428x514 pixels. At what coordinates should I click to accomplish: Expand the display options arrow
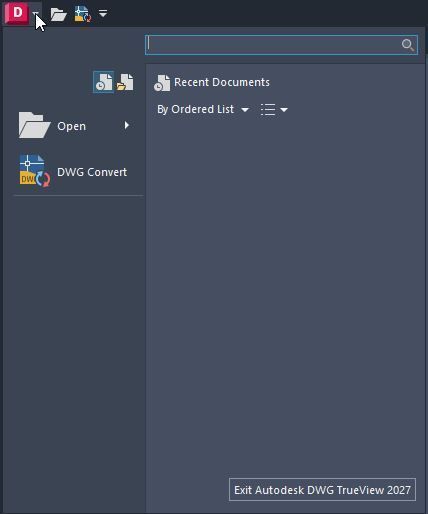[284, 110]
